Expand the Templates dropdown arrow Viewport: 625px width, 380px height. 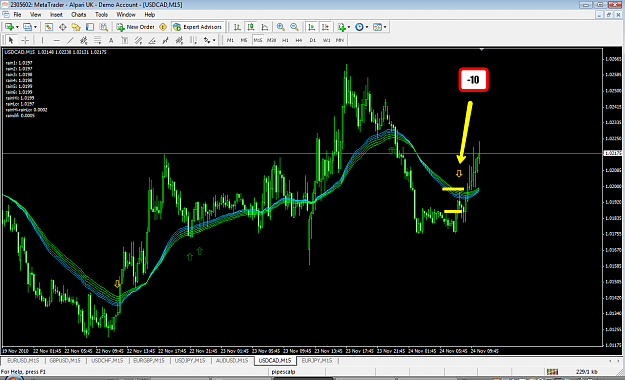click(385, 27)
